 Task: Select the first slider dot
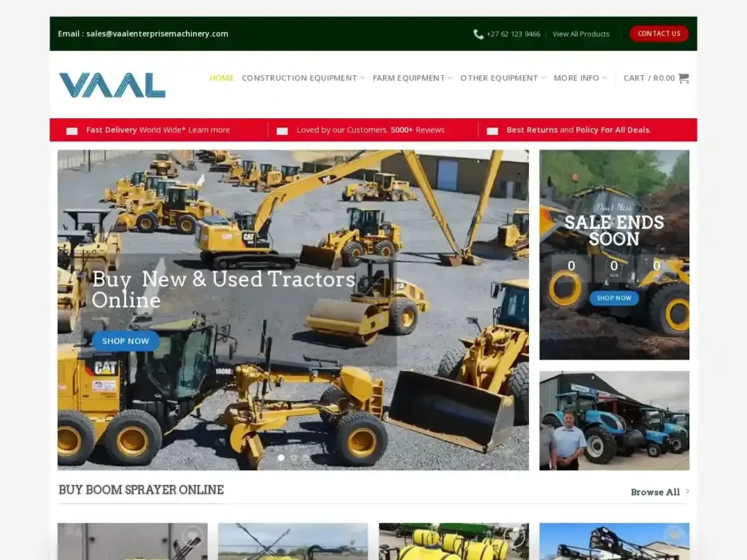coord(281,458)
